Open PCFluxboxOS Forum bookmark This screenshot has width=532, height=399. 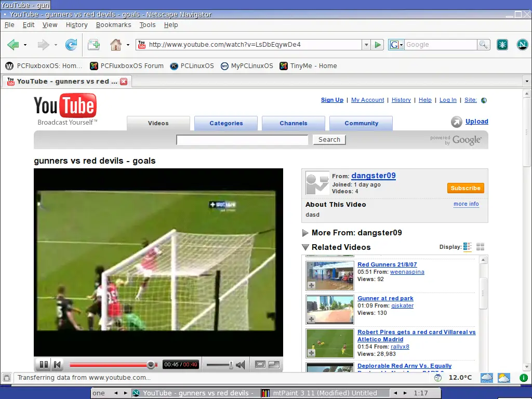click(x=127, y=66)
